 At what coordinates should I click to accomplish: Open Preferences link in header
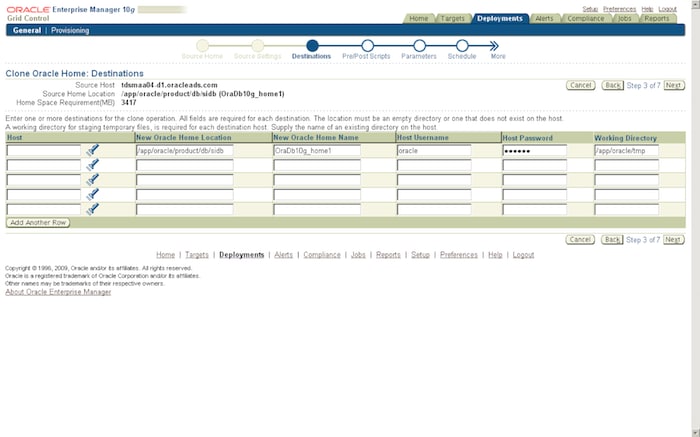point(619,9)
